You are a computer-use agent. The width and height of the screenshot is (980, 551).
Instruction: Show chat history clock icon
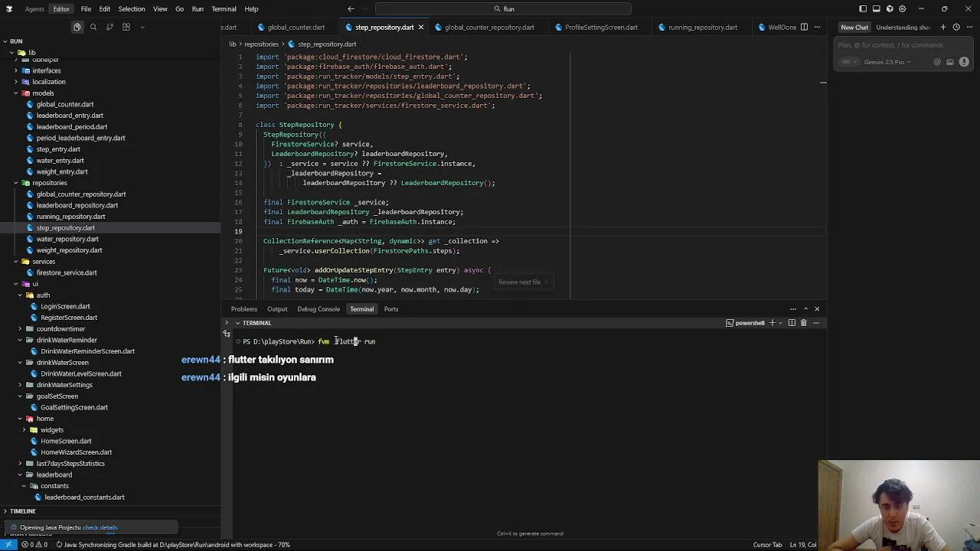click(956, 27)
